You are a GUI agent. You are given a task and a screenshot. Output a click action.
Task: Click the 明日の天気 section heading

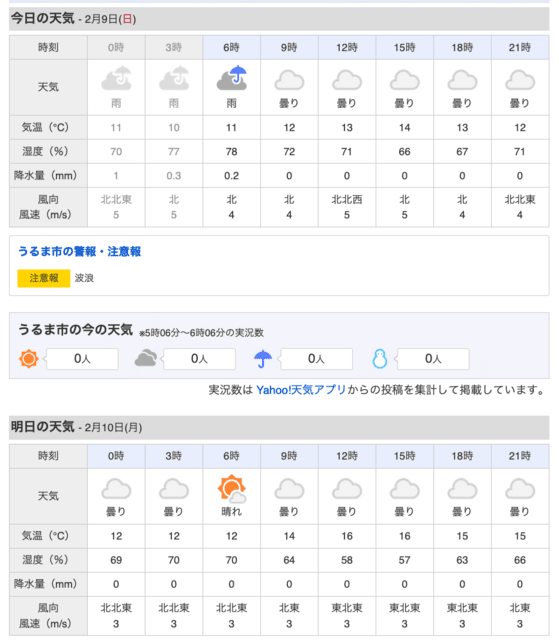tap(42, 427)
